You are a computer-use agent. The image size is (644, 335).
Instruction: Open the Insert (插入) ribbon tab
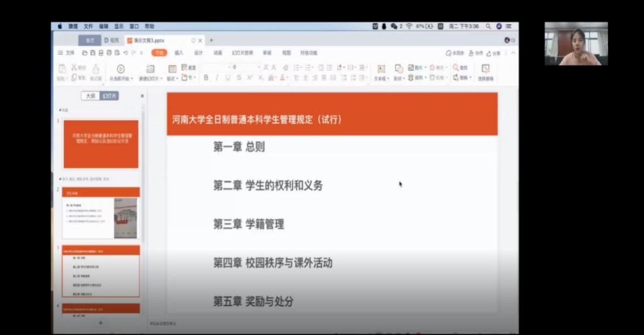click(x=179, y=53)
